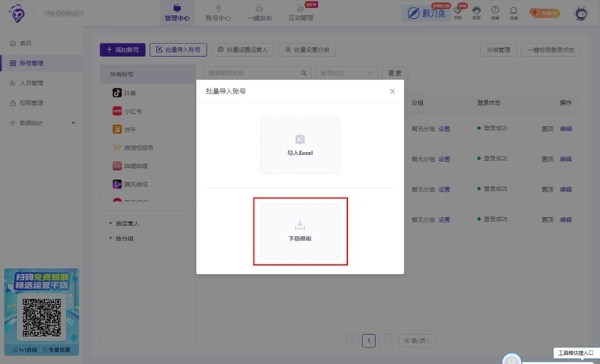Click the 操作 column header
Image resolution: width=600 pixels, height=364 pixels.
(565, 103)
